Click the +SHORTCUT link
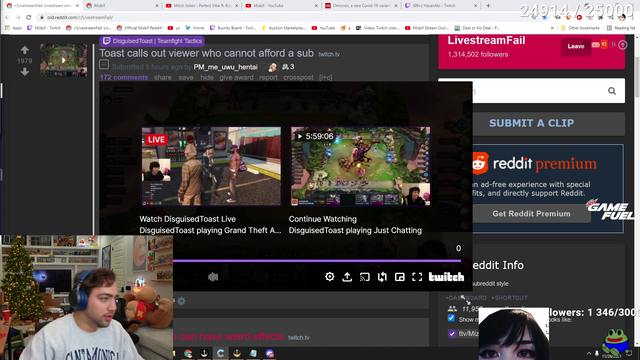Image resolution: width=640 pixels, height=360 pixels. [x=509, y=298]
